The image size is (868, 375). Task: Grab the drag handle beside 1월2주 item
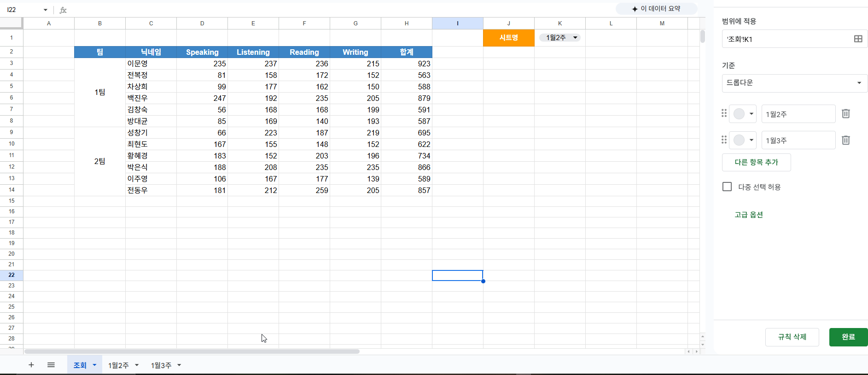pyautogui.click(x=724, y=113)
